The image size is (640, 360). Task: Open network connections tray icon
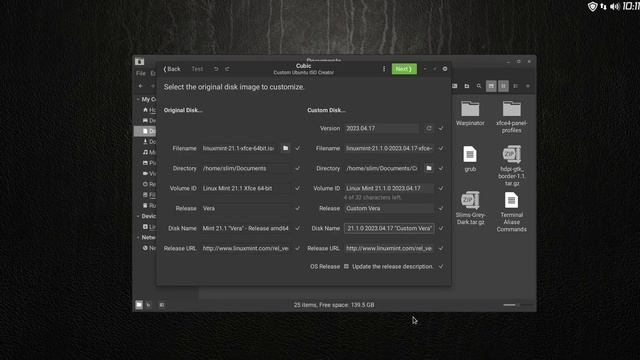pos(603,7)
